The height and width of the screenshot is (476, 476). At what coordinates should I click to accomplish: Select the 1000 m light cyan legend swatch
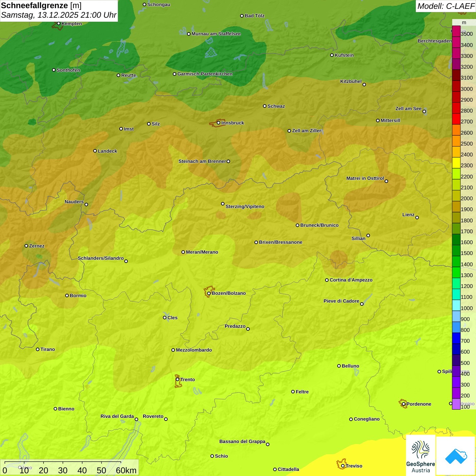(456, 305)
